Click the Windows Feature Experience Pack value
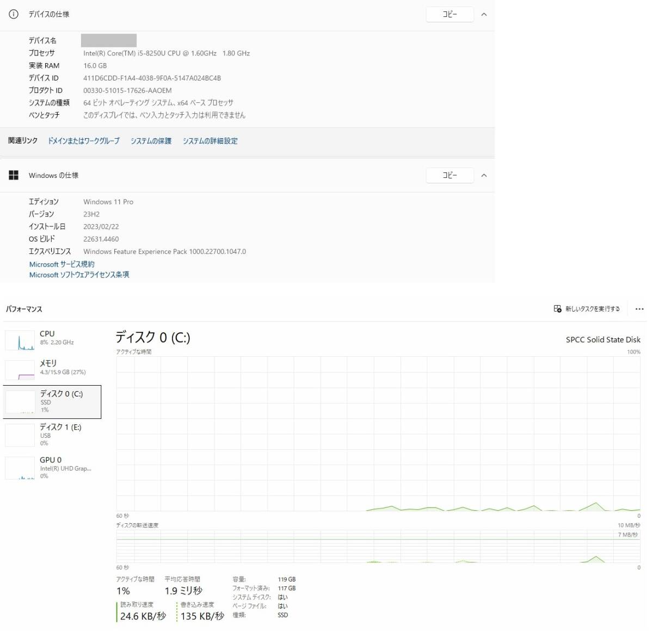The image size is (653, 644). (x=164, y=252)
